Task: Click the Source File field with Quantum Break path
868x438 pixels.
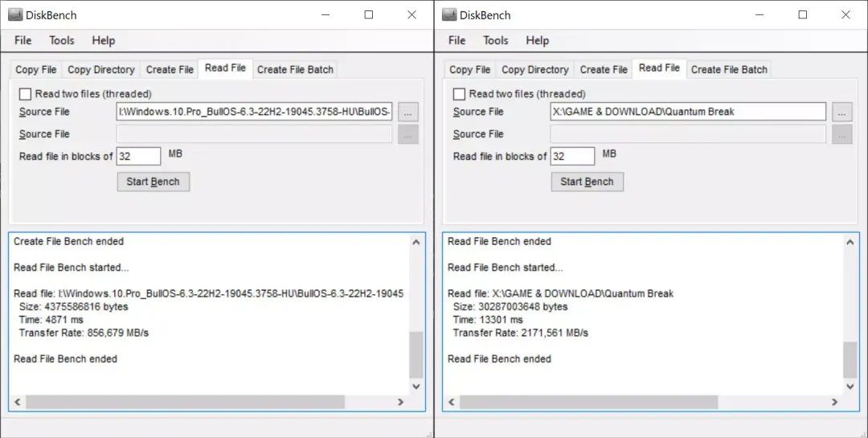Action: click(x=688, y=112)
